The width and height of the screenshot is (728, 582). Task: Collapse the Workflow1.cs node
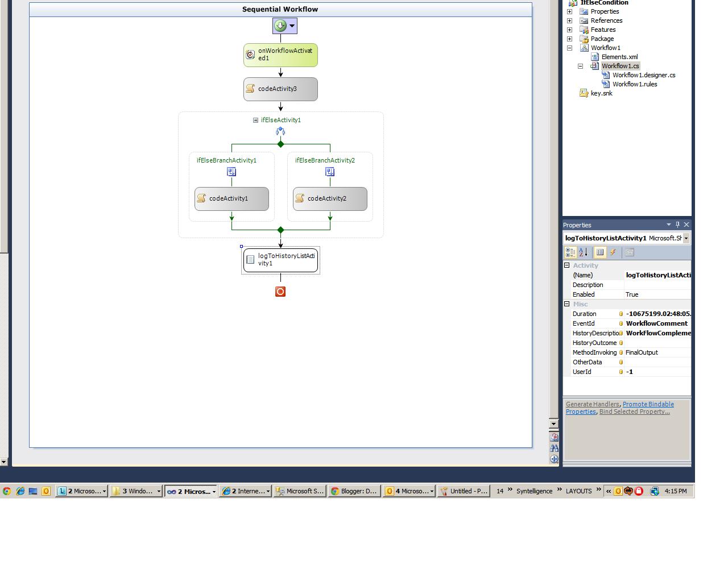(x=580, y=66)
